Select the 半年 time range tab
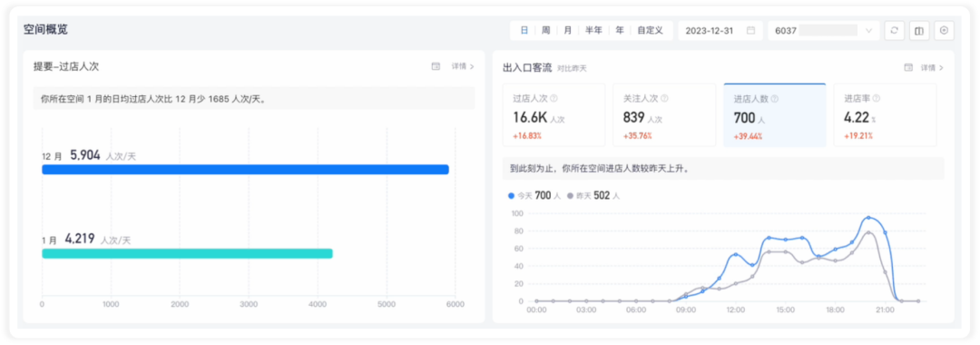 (x=593, y=30)
